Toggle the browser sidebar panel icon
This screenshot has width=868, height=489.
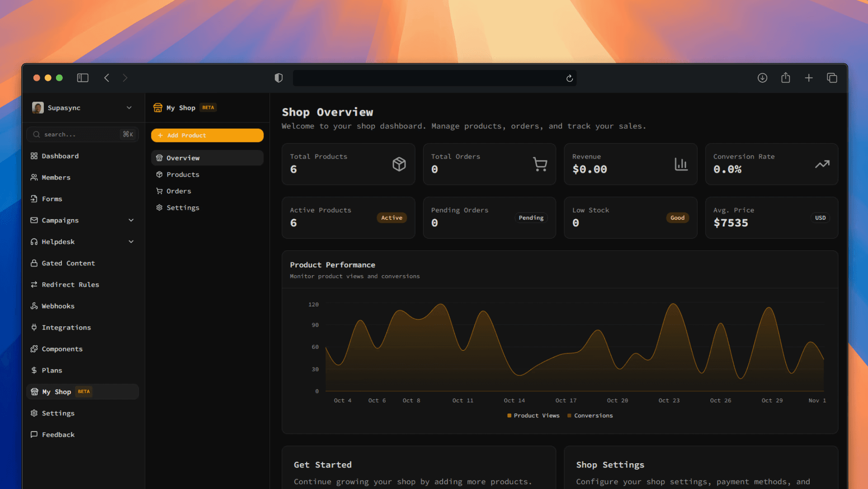tap(83, 78)
